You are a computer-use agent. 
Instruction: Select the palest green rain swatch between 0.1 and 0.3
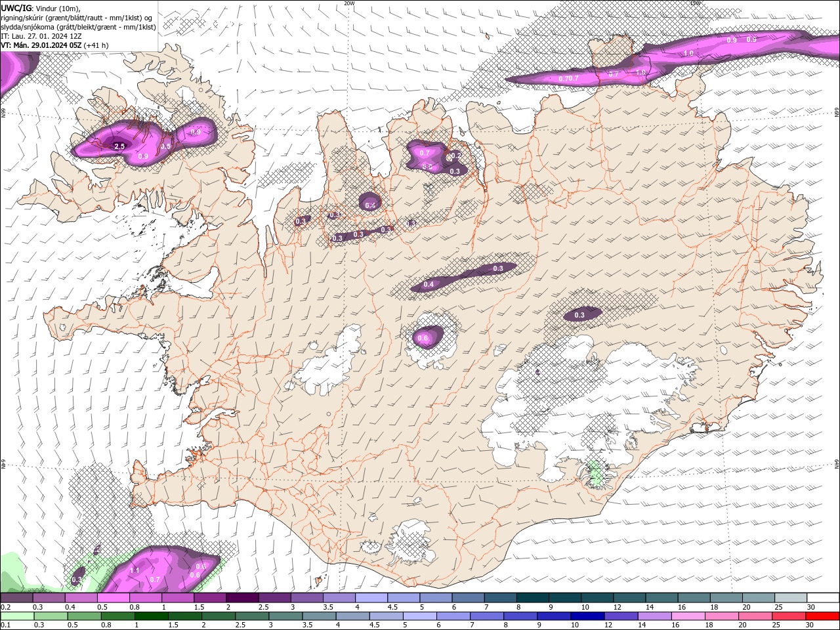17,616
